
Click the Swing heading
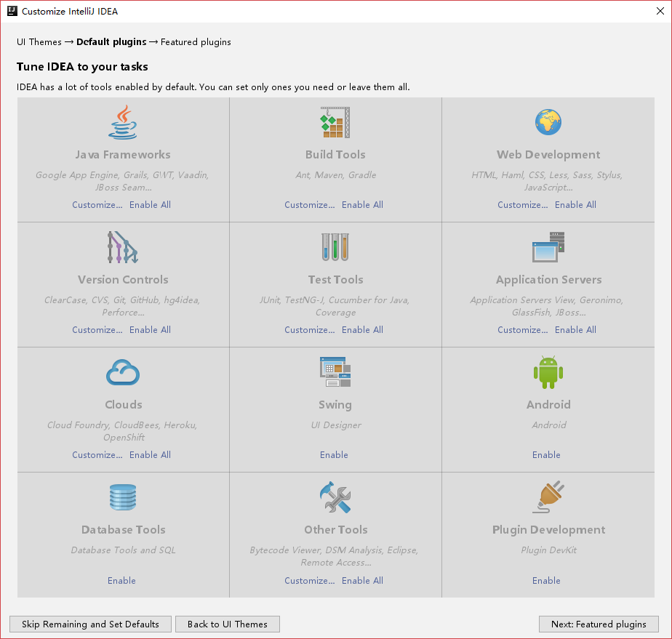click(x=335, y=405)
